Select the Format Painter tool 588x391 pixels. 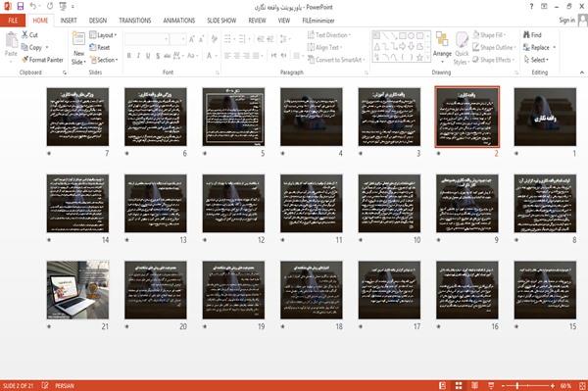pos(42,60)
